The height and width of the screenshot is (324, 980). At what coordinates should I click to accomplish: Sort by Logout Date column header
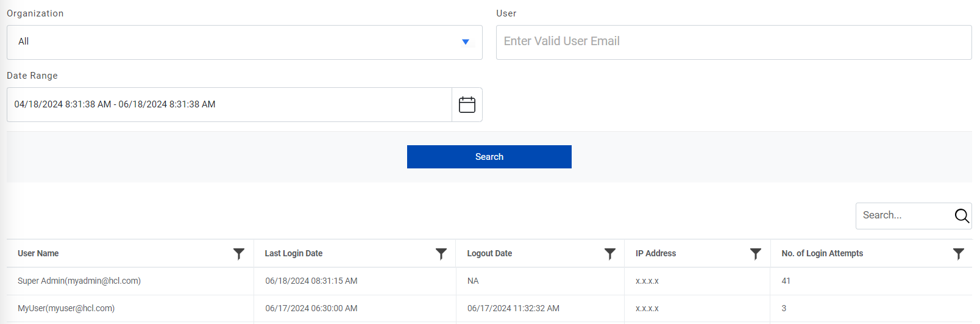click(x=489, y=254)
